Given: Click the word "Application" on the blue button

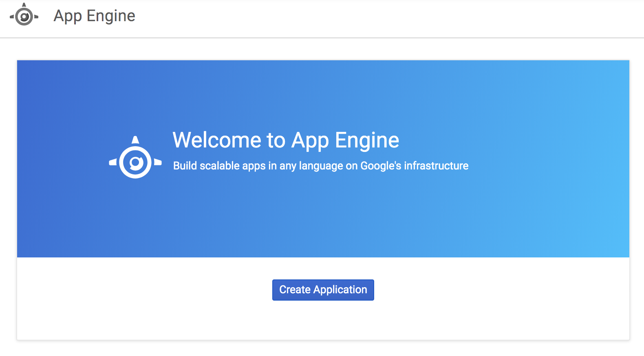Looking at the screenshot, I should click(340, 290).
